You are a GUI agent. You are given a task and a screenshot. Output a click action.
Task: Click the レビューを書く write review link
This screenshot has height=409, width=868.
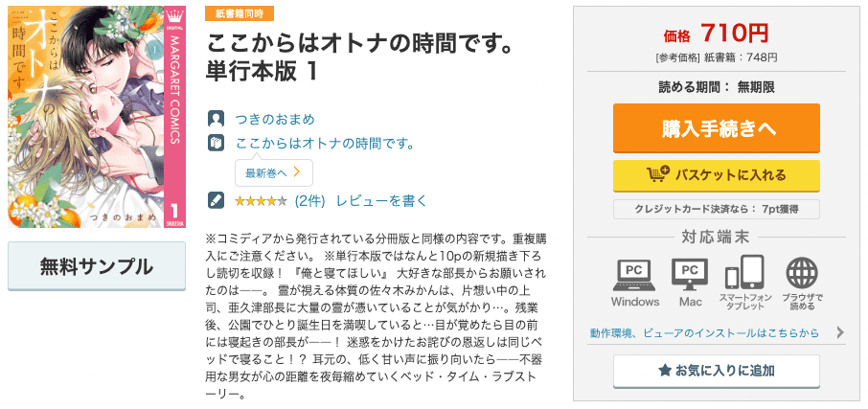point(381,200)
